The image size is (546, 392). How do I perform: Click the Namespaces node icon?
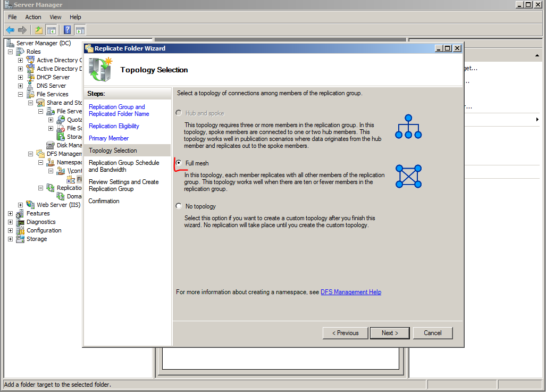(51, 162)
